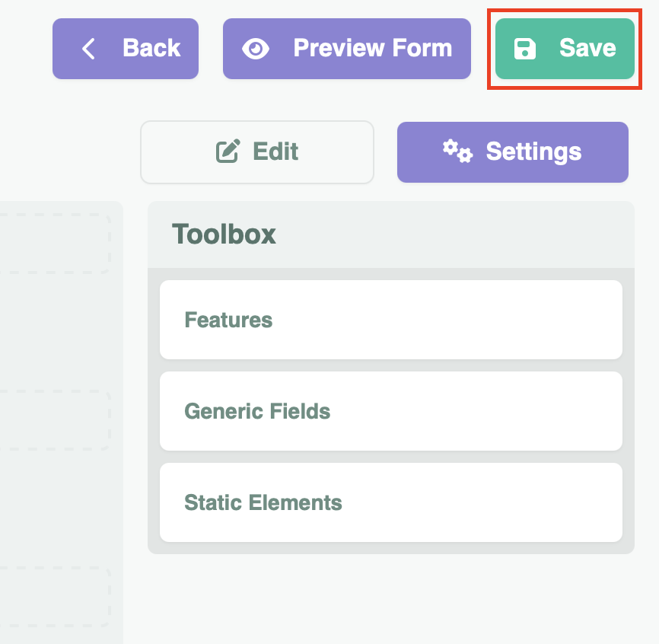659x644 pixels.
Task: Expand the Generic Fields section
Action: coord(390,411)
